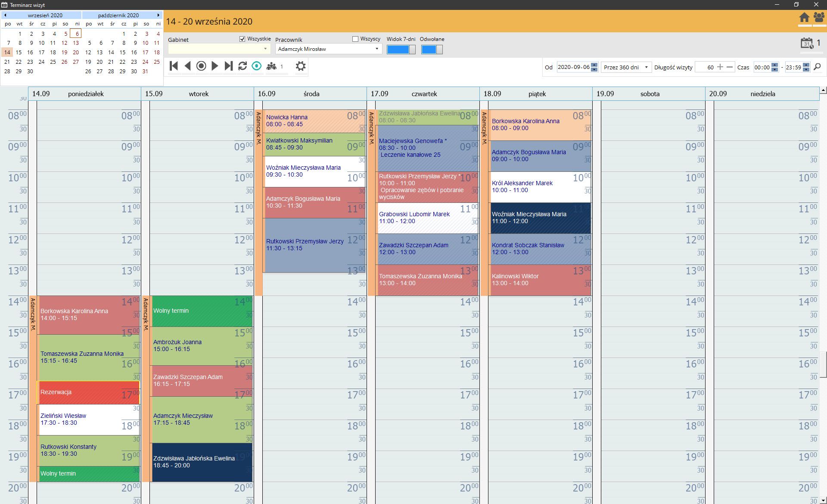Step end time 23:59 down
The width and height of the screenshot is (827, 504).
click(x=806, y=69)
